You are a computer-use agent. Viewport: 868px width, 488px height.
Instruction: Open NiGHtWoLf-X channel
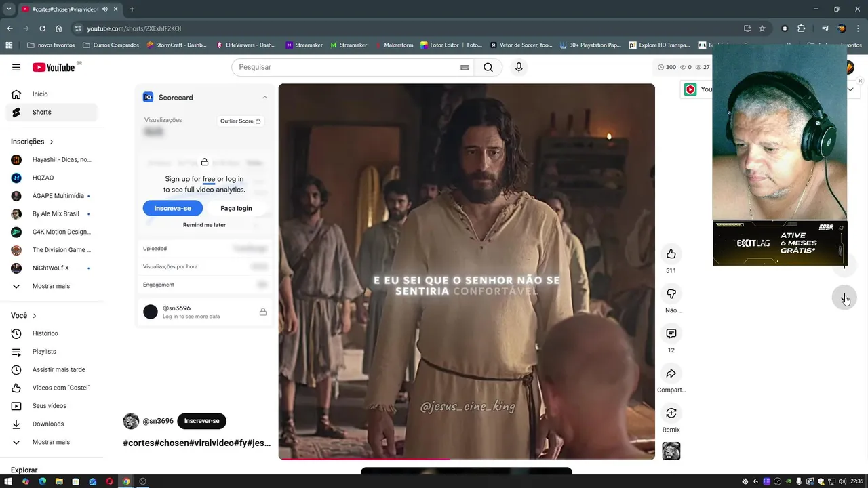tap(52, 268)
